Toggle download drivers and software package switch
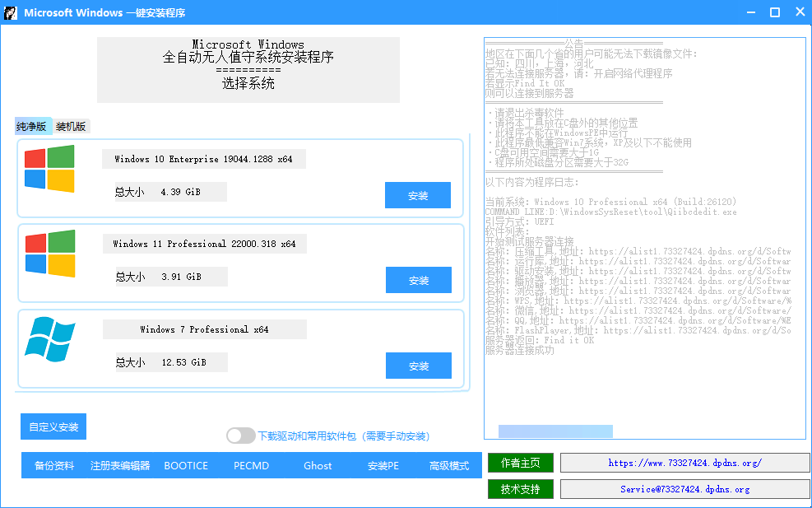This screenshot has height=508, width=812. coord(240,436)
